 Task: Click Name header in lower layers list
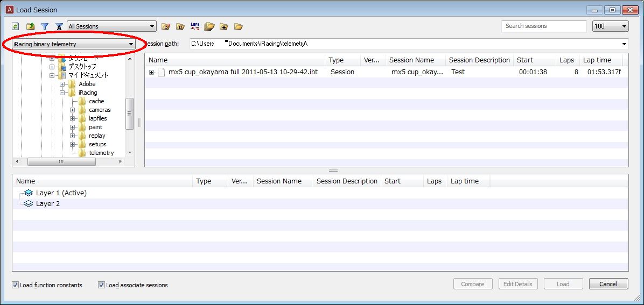[102, 181]
